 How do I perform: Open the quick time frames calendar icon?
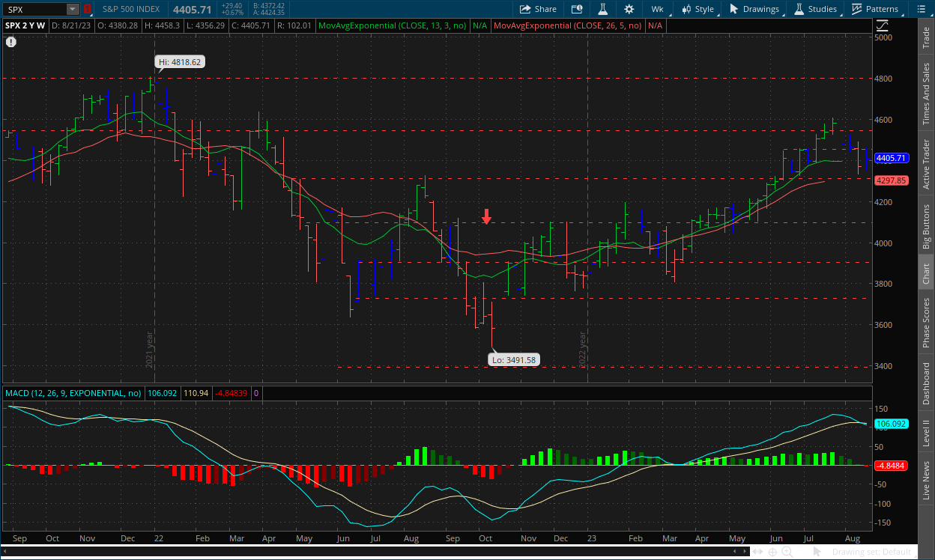pyautogui.click(x=577, y=9)
